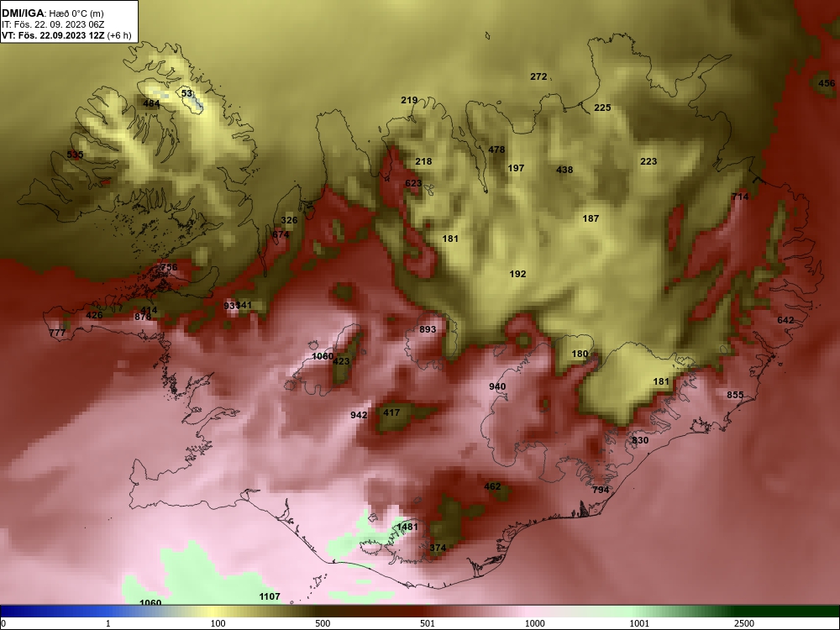Click the map value 794
The image size is (840, 630).
point(601,490)
